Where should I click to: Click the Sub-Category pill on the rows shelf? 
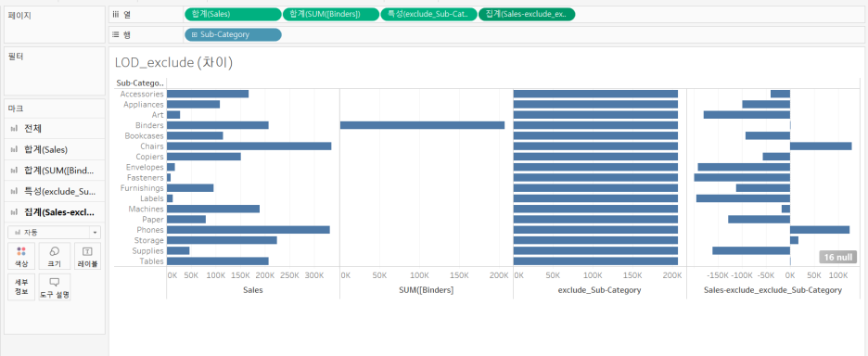[233, 34]
